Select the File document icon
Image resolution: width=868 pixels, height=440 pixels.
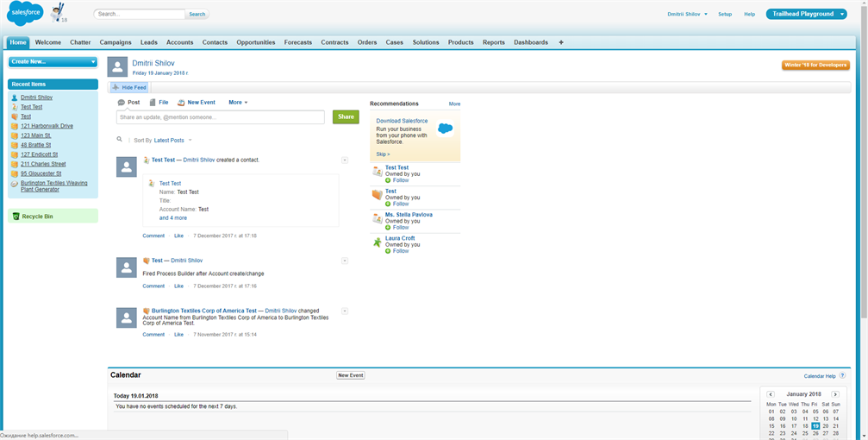pyautogui.click(x=153, y=103)
